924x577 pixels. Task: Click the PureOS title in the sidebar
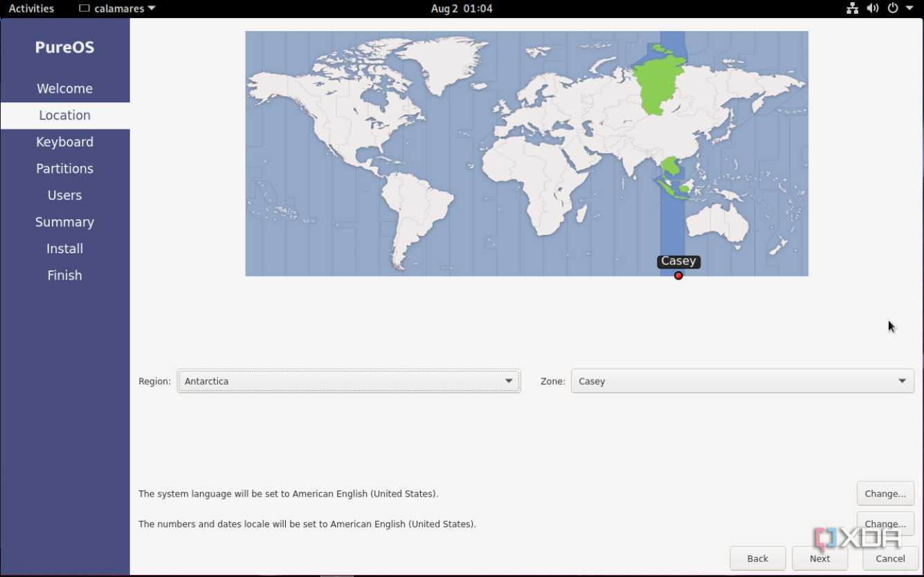coord(65,48)
